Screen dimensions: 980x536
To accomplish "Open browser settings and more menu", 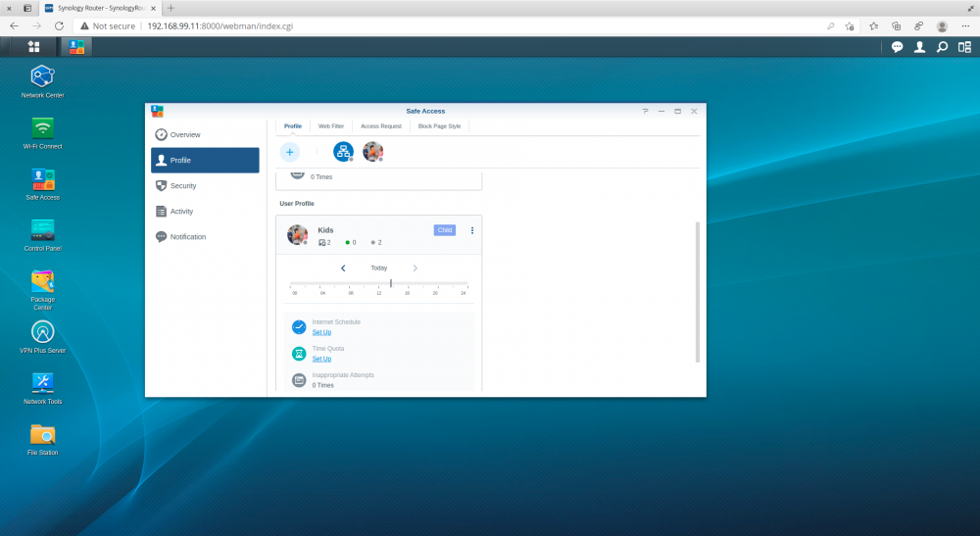I will [965, 26].
